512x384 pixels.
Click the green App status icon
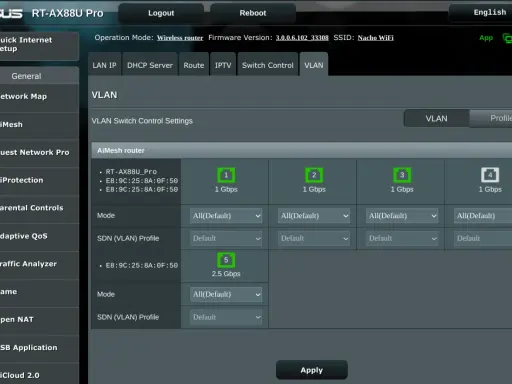click(x=507, y=38)
